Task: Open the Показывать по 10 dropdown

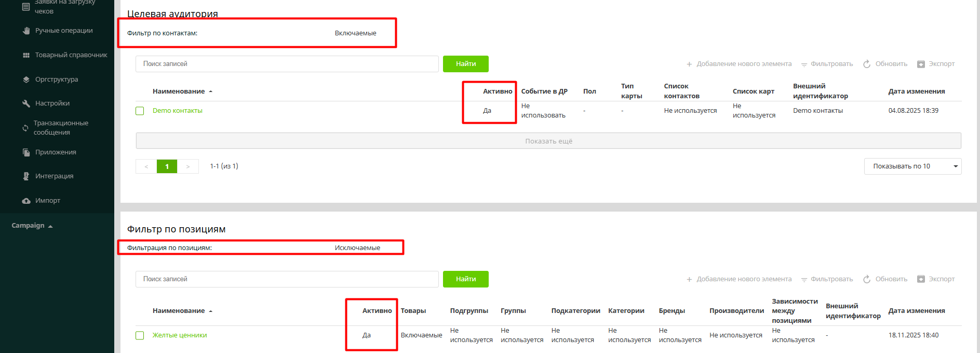Action: (x=912, y=166)
